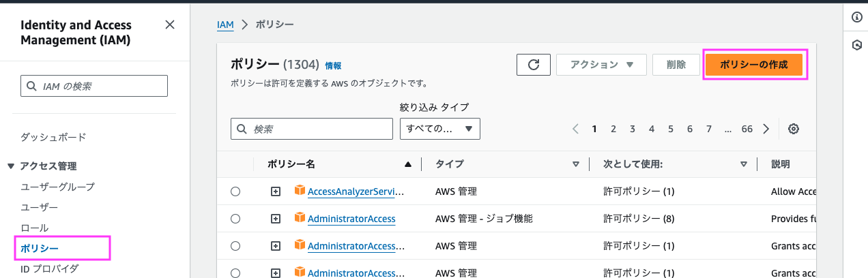Select the AccessAnalyzerServi… policy radio button

click(235, 191)
